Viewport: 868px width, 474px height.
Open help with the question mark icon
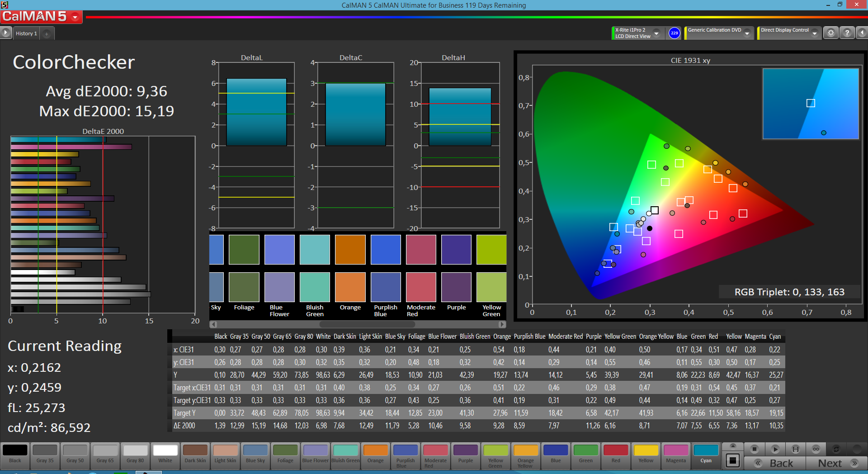pos(847,33)
